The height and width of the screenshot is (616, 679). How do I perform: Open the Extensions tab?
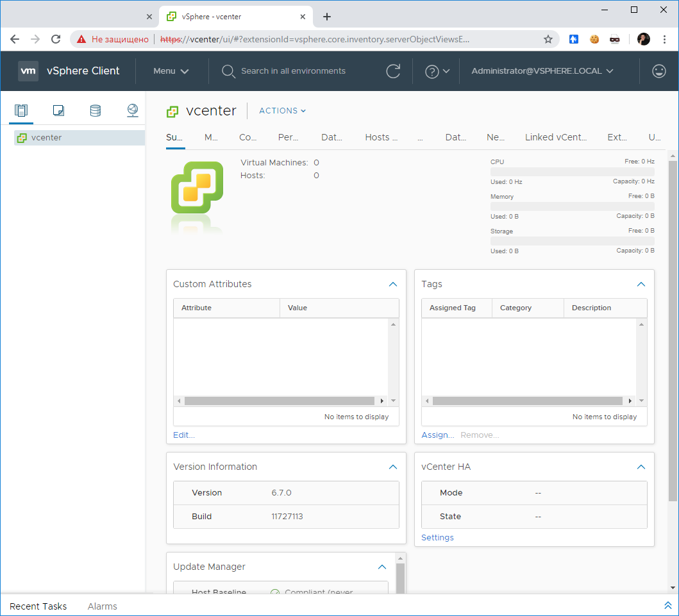(x=617, y=138)
